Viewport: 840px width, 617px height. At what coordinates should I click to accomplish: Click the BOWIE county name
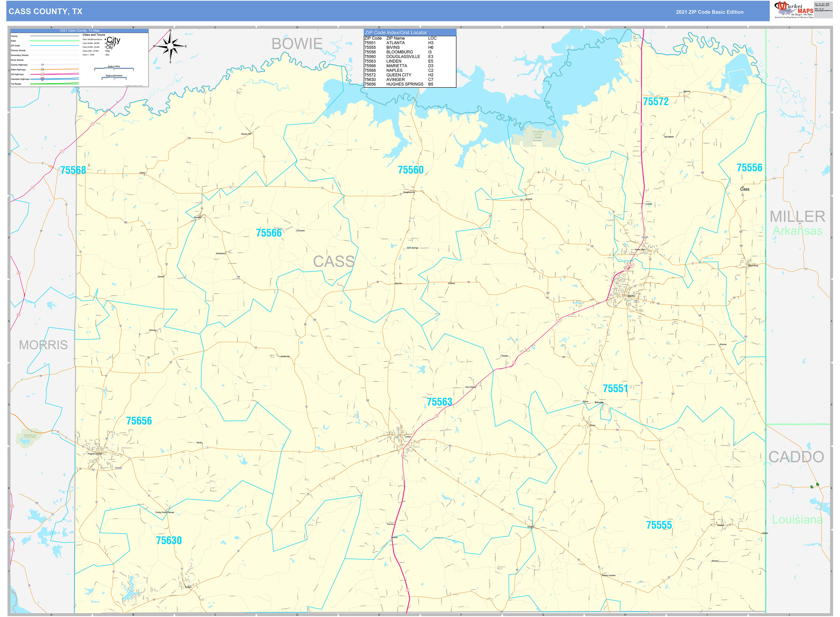click(x=297, y=44)
